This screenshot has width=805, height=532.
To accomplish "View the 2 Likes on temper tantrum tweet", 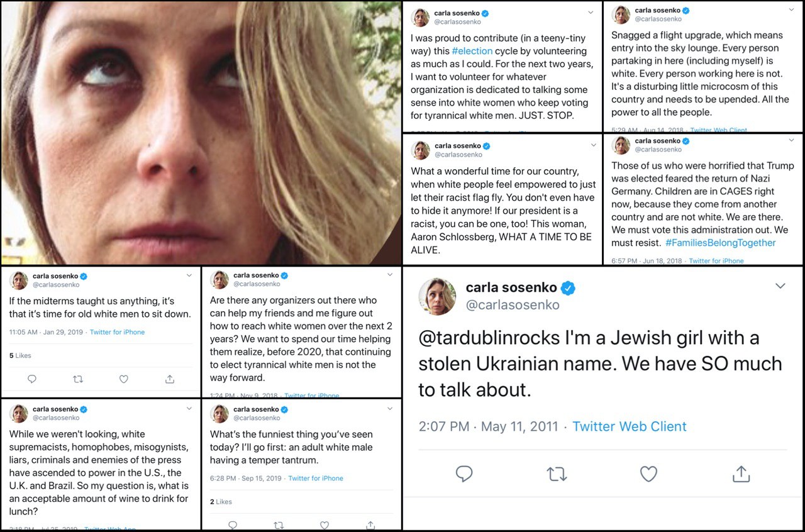I will pos(221,502).
